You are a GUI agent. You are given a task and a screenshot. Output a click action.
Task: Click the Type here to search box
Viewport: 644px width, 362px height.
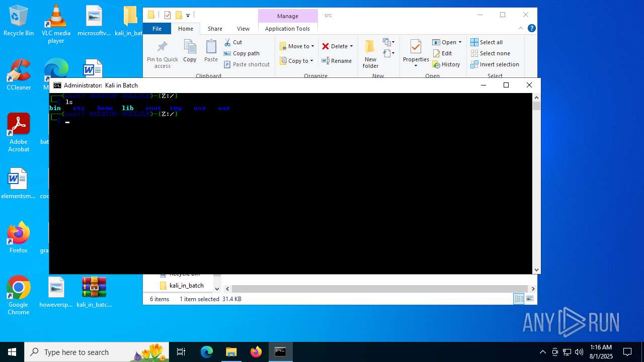[98, 352]
